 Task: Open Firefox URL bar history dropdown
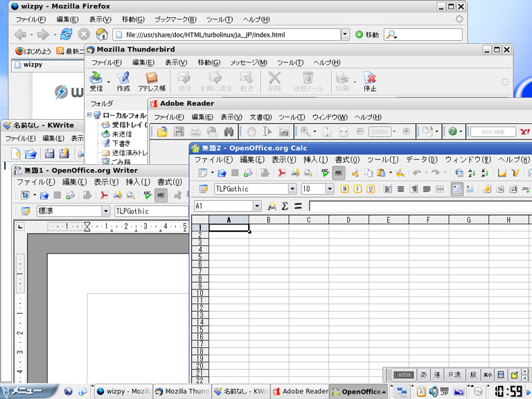(x=345, y=35)
